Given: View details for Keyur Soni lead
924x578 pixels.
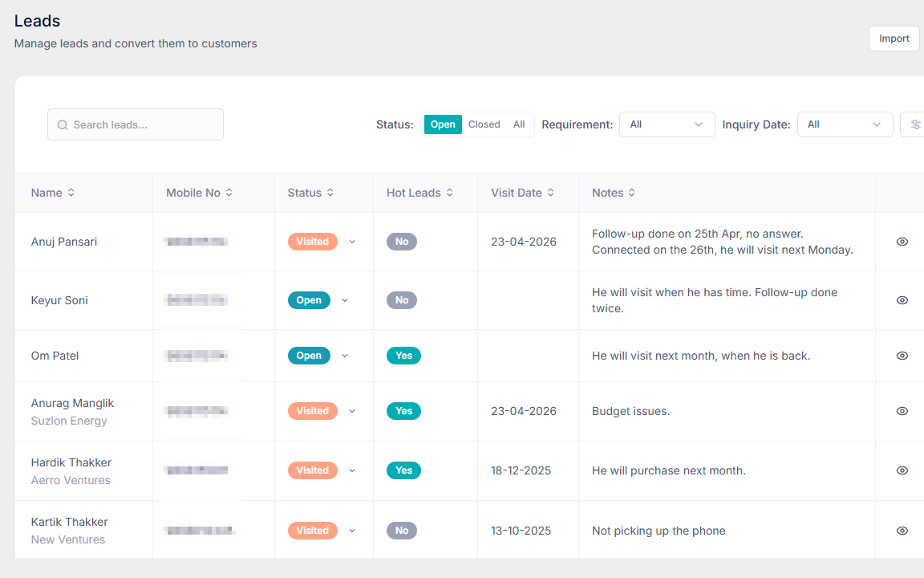Looking at the screenshot, I should [x=902, y=300].
